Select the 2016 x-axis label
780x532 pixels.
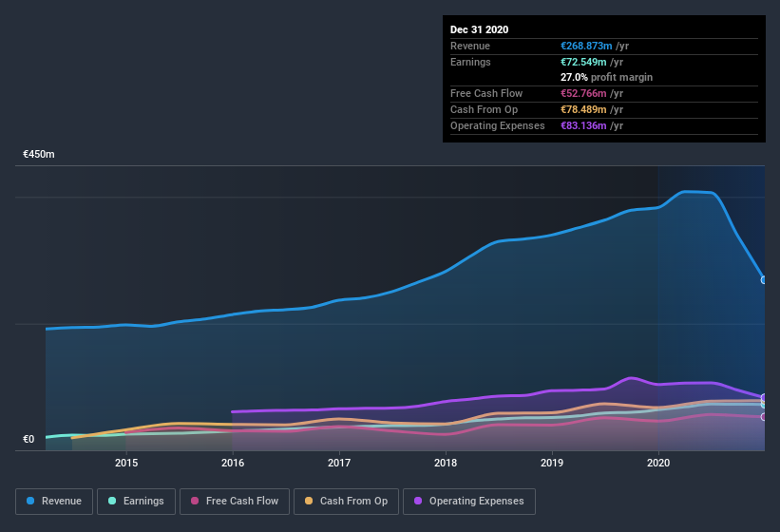233,463
